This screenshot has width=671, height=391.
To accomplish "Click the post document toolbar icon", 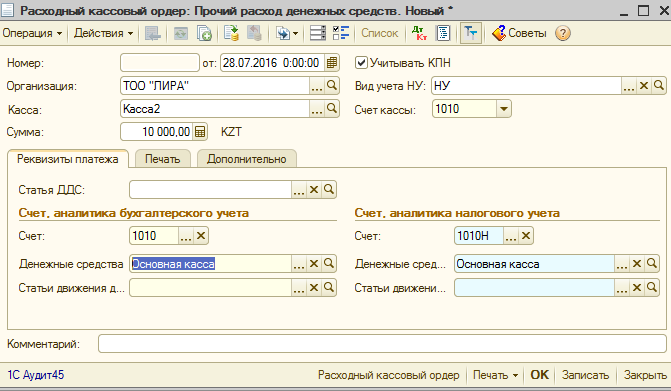I will pyautogui.click(x=231, y=33).
